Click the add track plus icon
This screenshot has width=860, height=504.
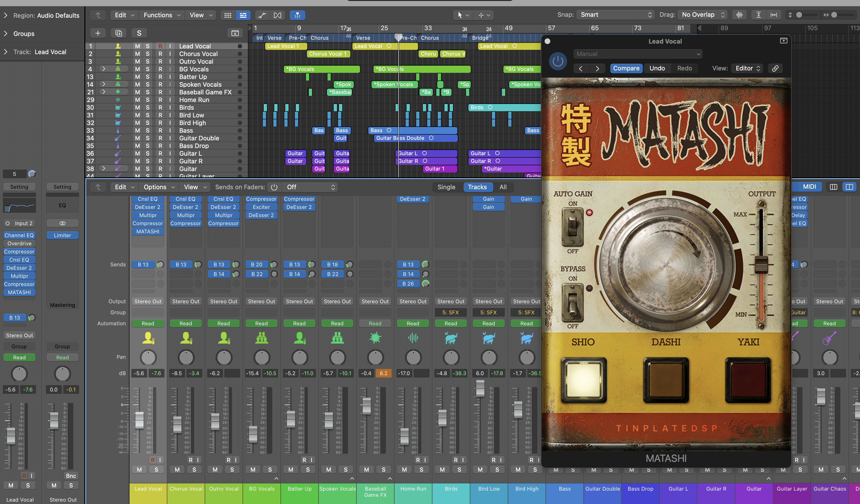(98, 33)
